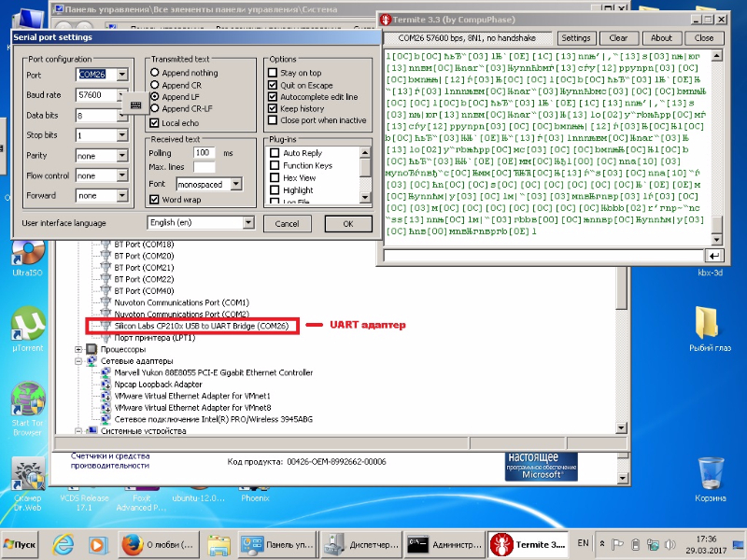Open the Stop bits dropdown
The height and width of the screenshot is (560, 747).
tap(122, 135)
